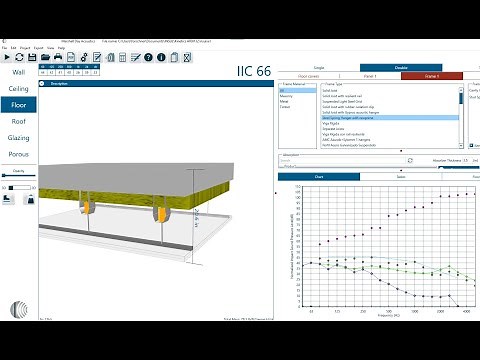Click the hourglass toolbar icon
This screenshot has height=360, width=480.
(187, 57)
